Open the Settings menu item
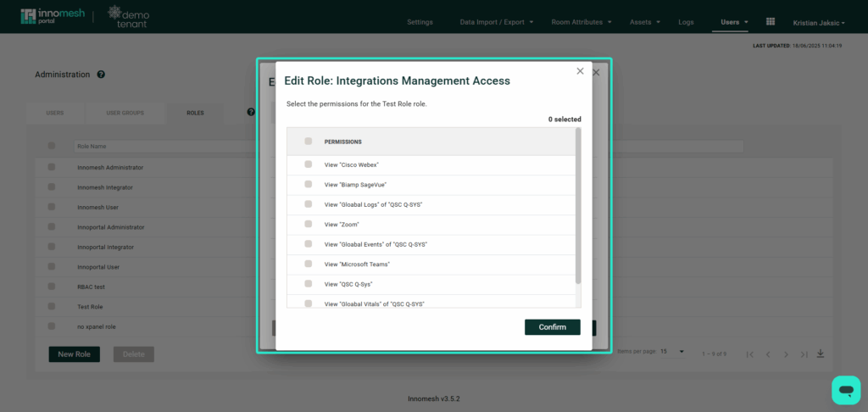Screen dimensions: 868x412 420,22
